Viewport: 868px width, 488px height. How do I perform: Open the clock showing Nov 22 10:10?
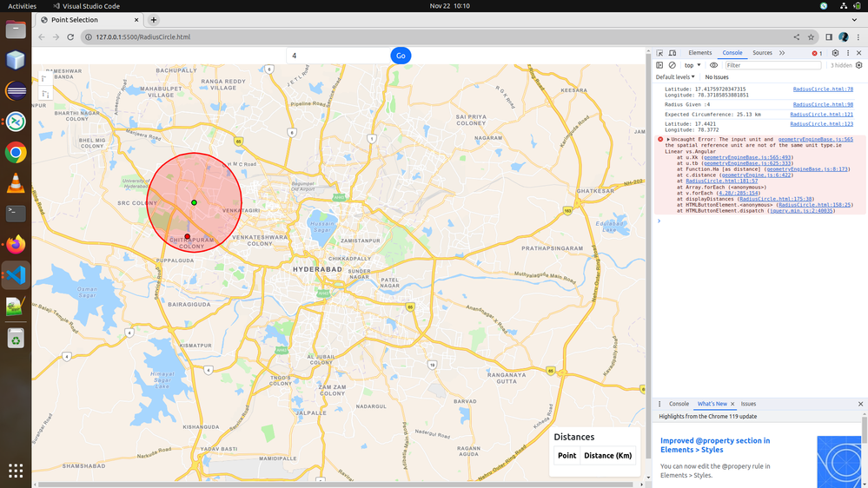point(449,6)
